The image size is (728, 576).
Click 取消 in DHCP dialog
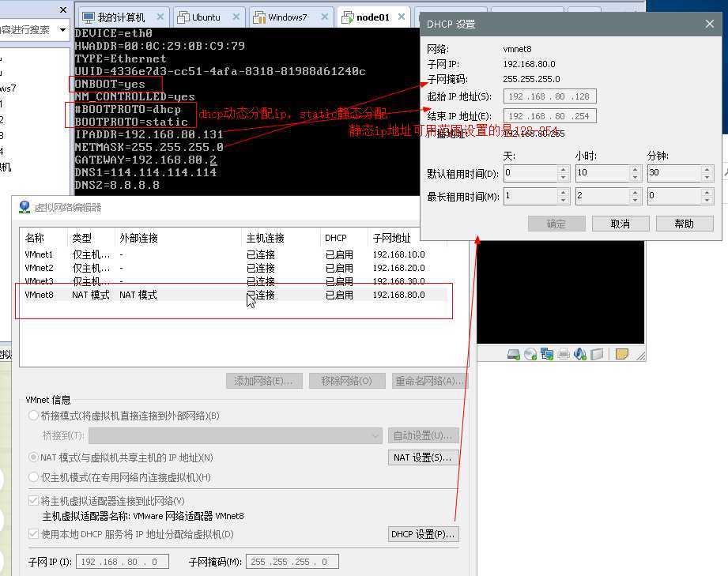point(620,224)
